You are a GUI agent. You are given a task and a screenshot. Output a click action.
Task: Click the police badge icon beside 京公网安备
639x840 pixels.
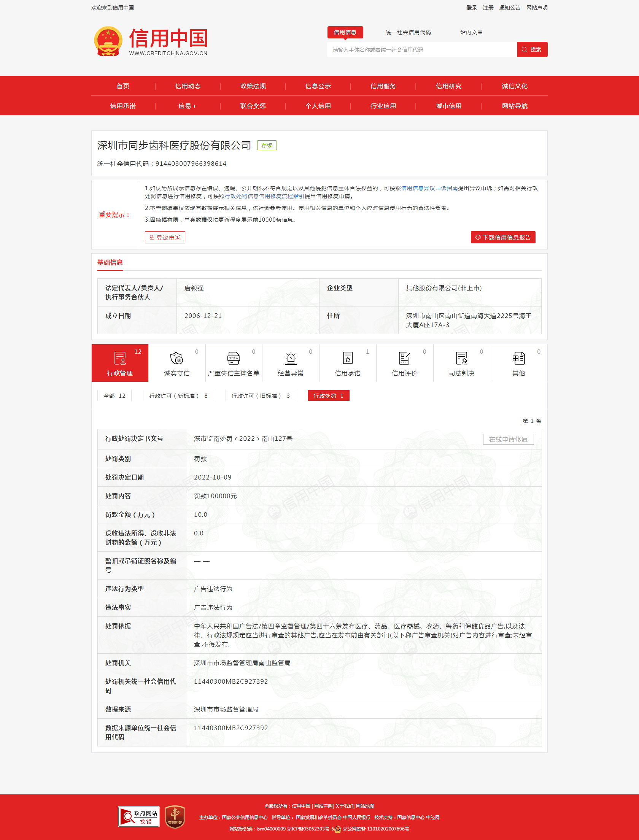(338, 829)
